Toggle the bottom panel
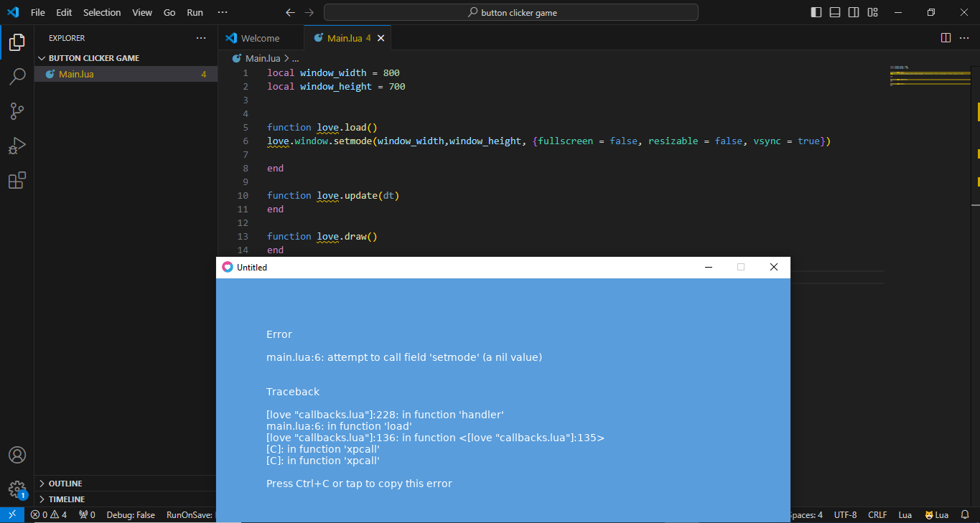 tap(835, 12)
